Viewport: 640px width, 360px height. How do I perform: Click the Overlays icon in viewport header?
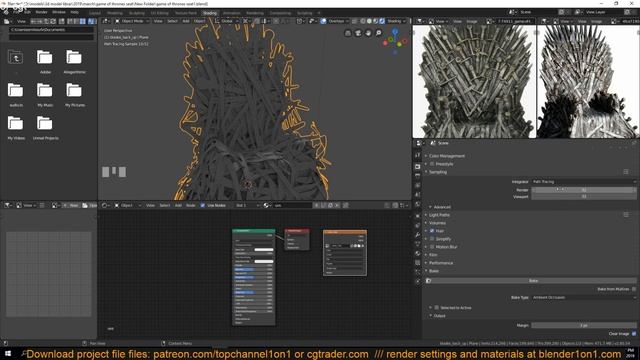tap(323, 21)
